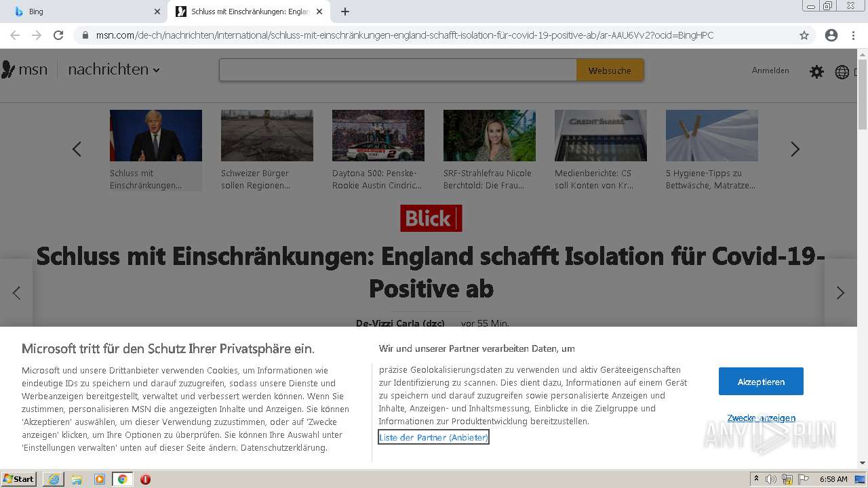Click the Zwecke anzeigen link
The height and width of the screenshot is (488, 868).
click(x=762, y=418)
